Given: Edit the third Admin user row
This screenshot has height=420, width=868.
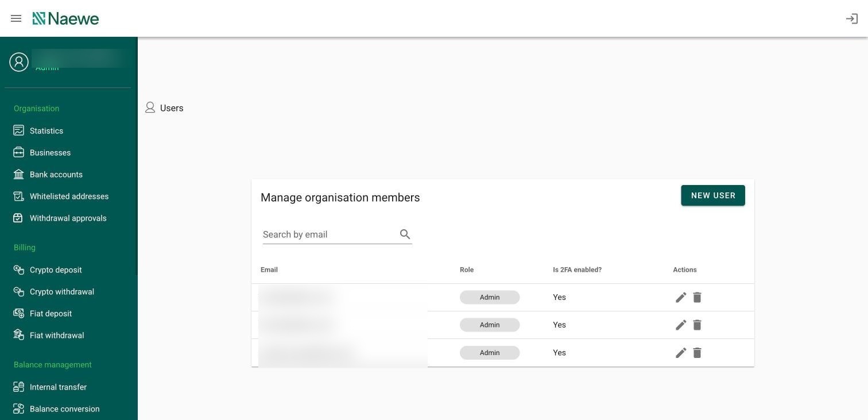Looking at the screenshot, I should [x=681, y=353].
